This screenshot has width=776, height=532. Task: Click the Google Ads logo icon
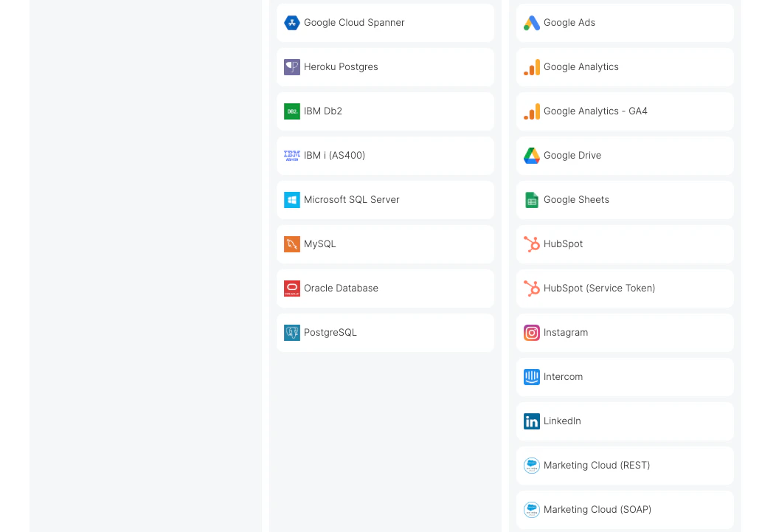532,23
